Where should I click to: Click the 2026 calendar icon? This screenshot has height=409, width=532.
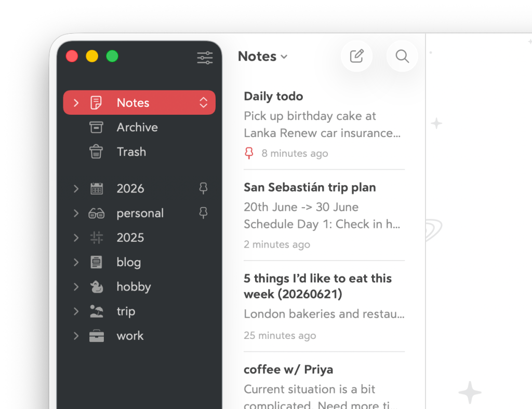(97, 188)
